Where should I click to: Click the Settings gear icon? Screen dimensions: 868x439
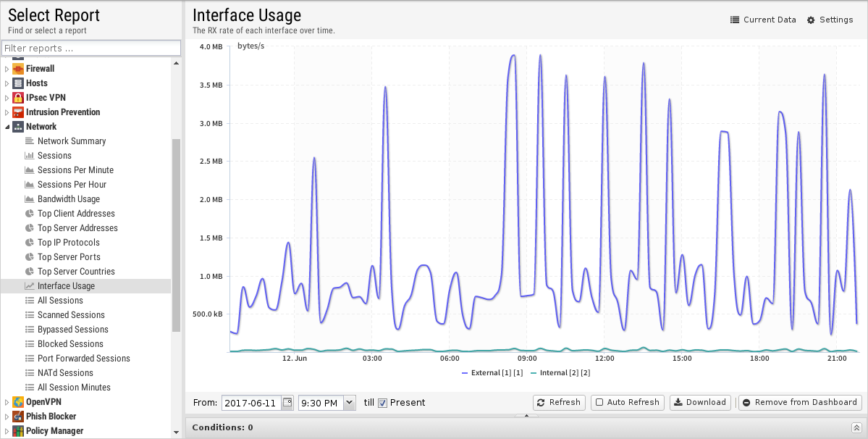coord(811,20)
